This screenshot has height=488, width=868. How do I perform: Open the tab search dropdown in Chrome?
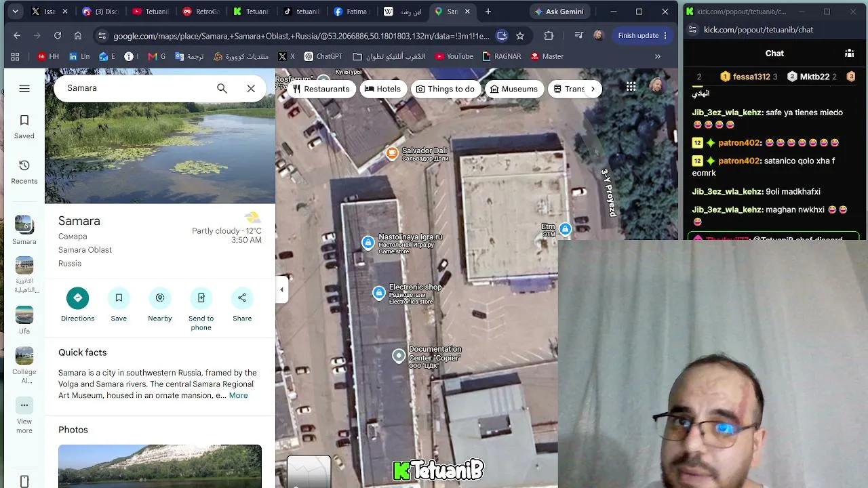[x=15, y=12]
